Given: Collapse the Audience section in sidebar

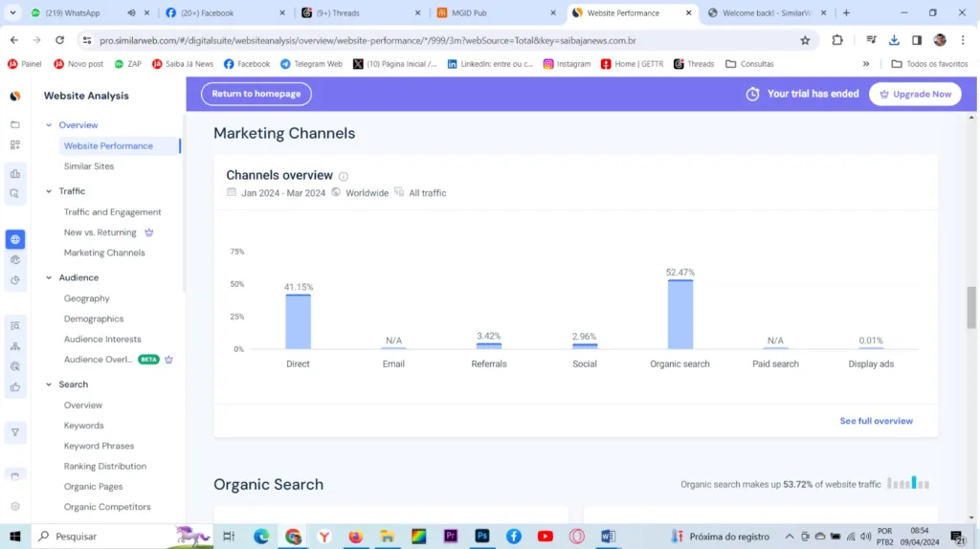Looking at the screenshot, I should [49, 277].
